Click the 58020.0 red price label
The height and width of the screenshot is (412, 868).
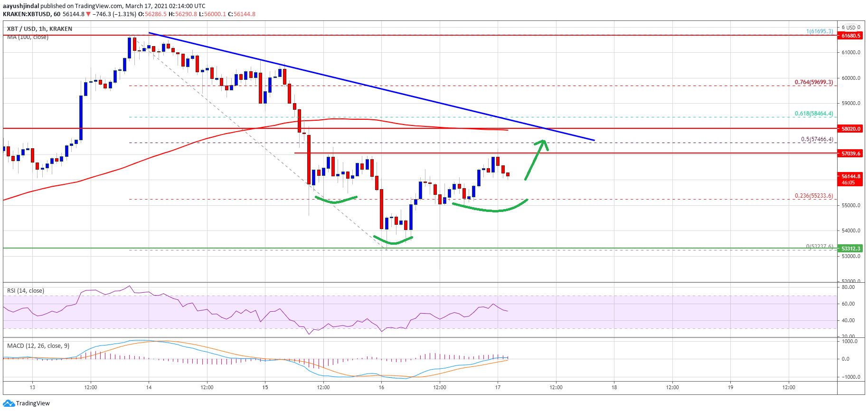coord(850,129)
